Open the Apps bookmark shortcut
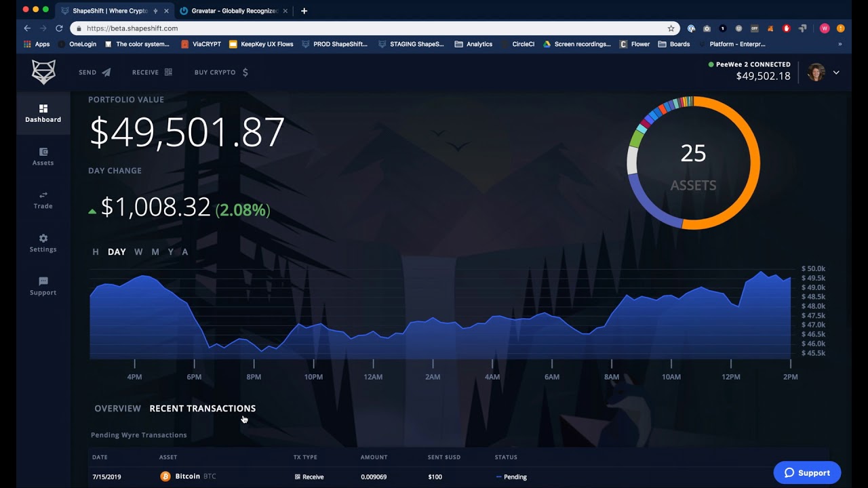Screen dimensions: 868x488 tap(37, 44)
